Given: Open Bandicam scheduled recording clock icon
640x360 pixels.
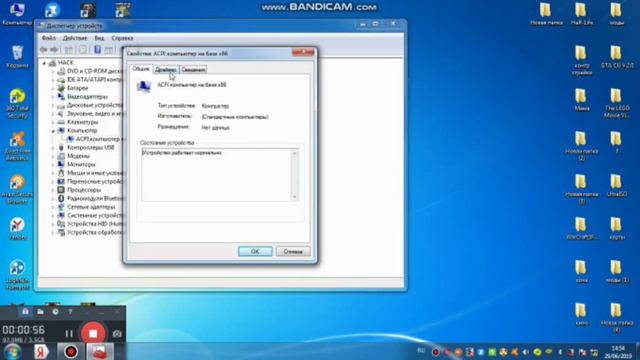Looking at the screenshot, I should pos(55,312).
